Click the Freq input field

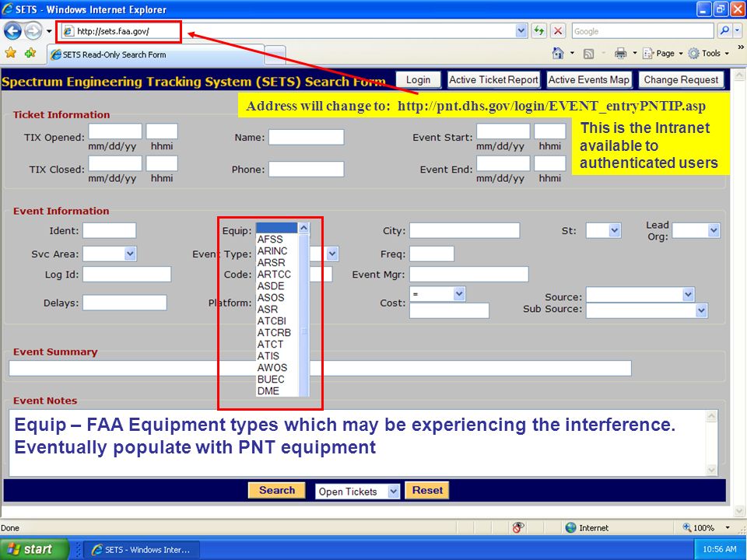[432, 254]
